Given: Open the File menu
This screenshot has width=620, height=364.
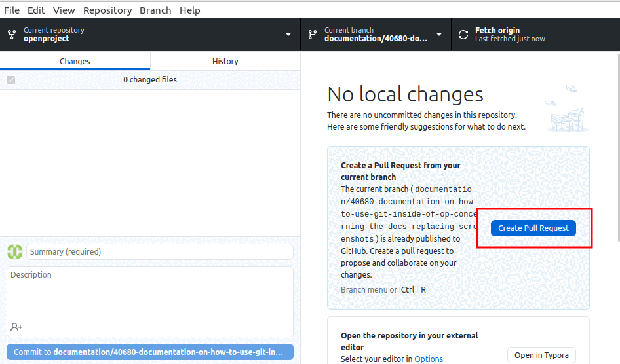Looking at the screenshot, I should point(12,10).
